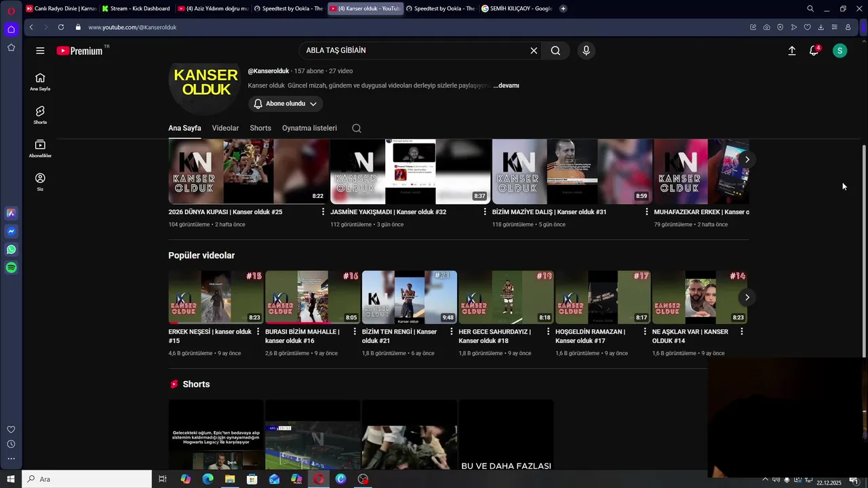Open the Siz section in sidebar
This screenshot has height=488, width=868.
(x=40, y=182)
